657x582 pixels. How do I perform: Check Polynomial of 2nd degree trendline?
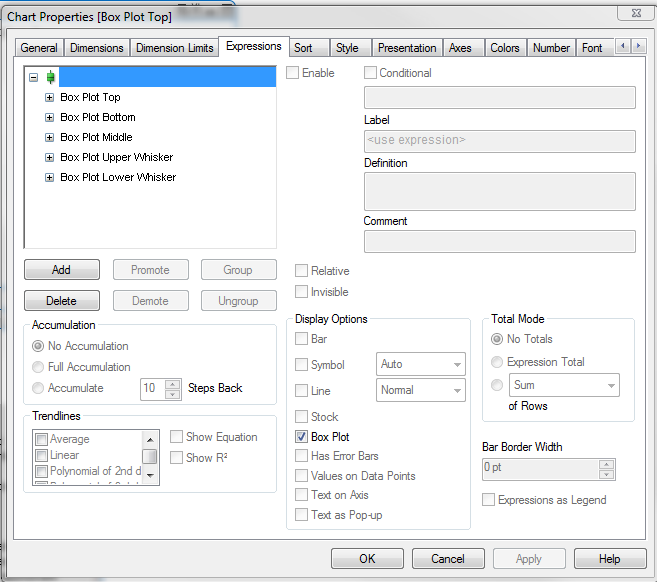[x=41, y=471]
